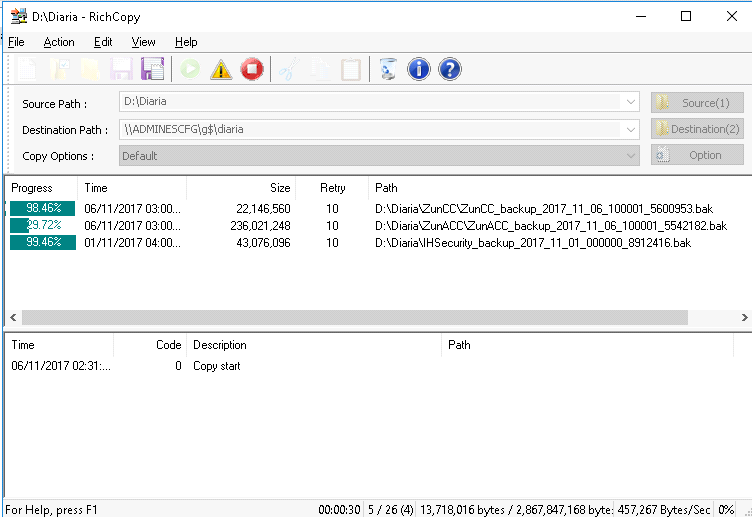Click the Source(1) button

point(697,103)
